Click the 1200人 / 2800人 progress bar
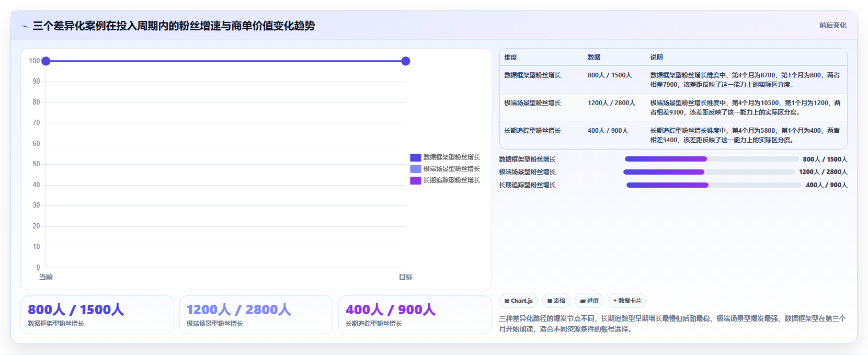 point(709,172)
